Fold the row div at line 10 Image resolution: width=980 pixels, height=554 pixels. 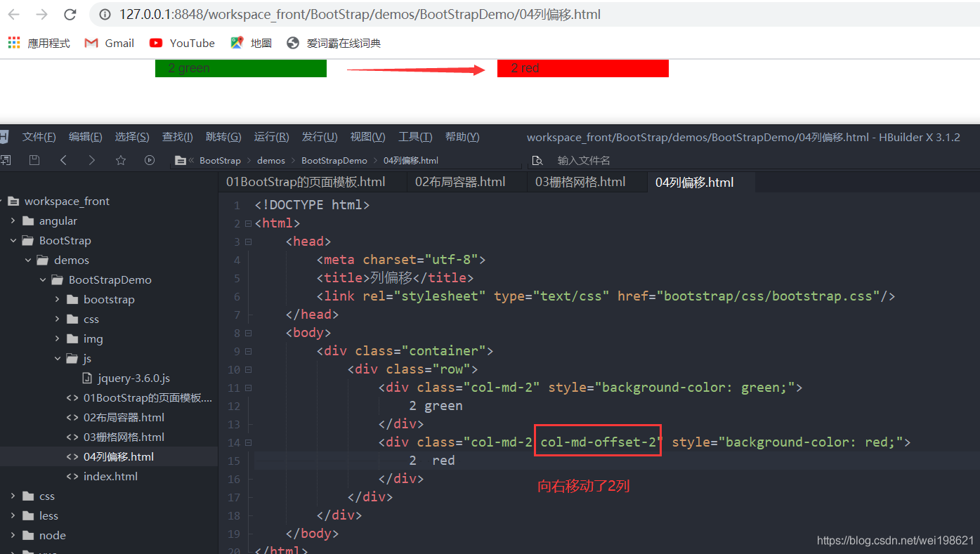click(x=248, y=369)
